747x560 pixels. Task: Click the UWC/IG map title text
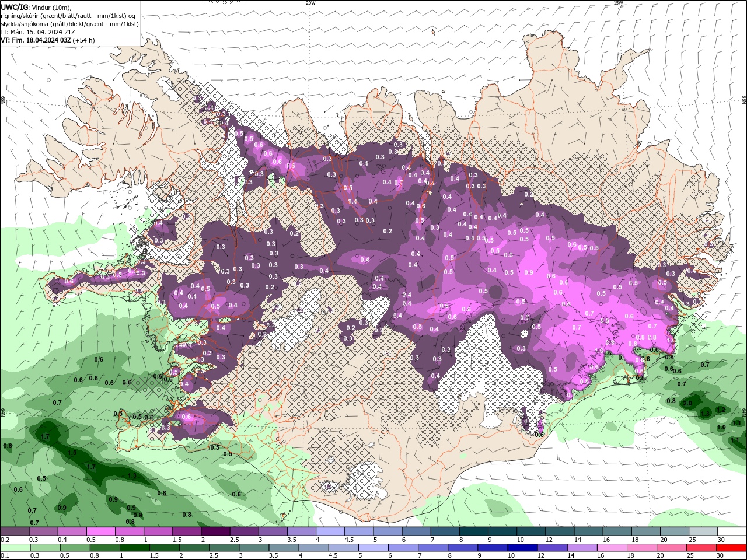(x=14, y=7)
